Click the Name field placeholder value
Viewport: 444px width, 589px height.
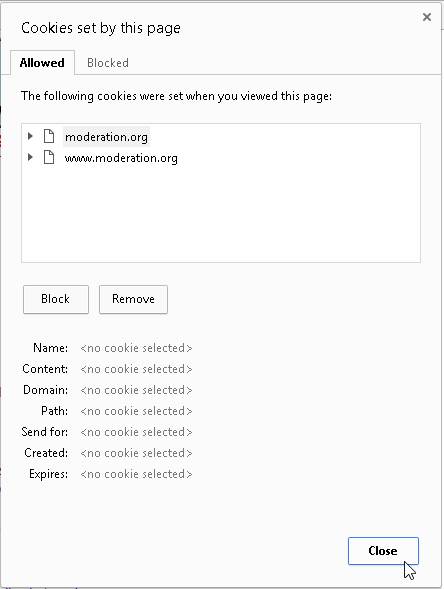tap(136, 348)
